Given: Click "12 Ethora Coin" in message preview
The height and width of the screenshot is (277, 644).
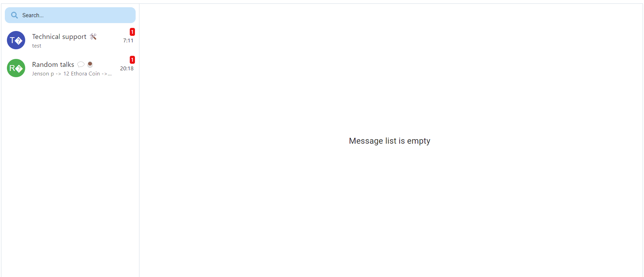Looking at the screenshot, I should pos(81,74).
